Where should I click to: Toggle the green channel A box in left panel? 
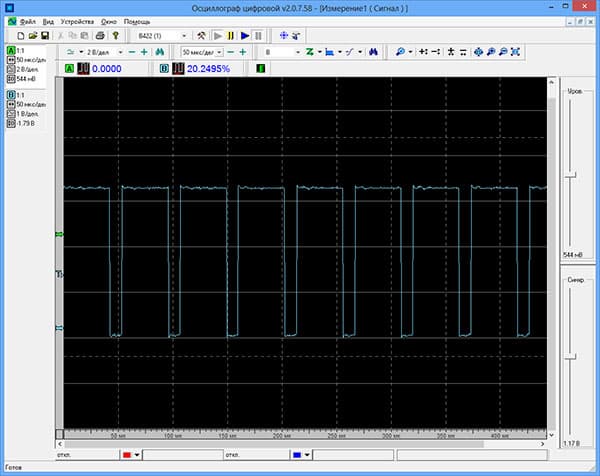point(10,49)
